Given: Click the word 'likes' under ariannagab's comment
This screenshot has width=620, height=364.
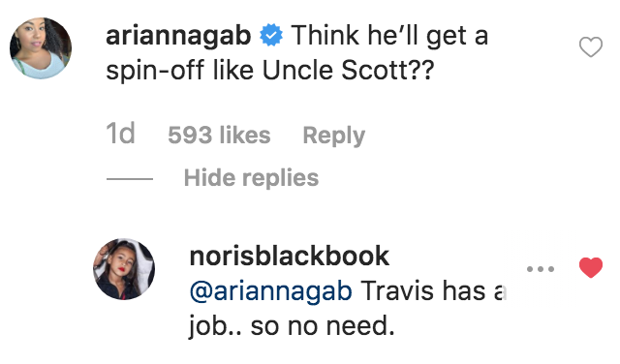Looking at the screenshot, I should pos(245,136).
